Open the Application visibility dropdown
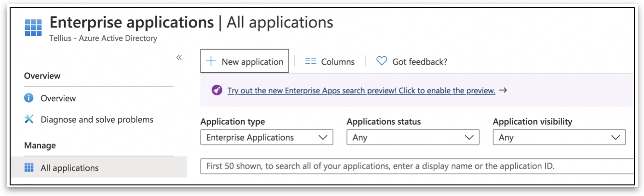This screenshot has height=196, width=644. (559, 138)
